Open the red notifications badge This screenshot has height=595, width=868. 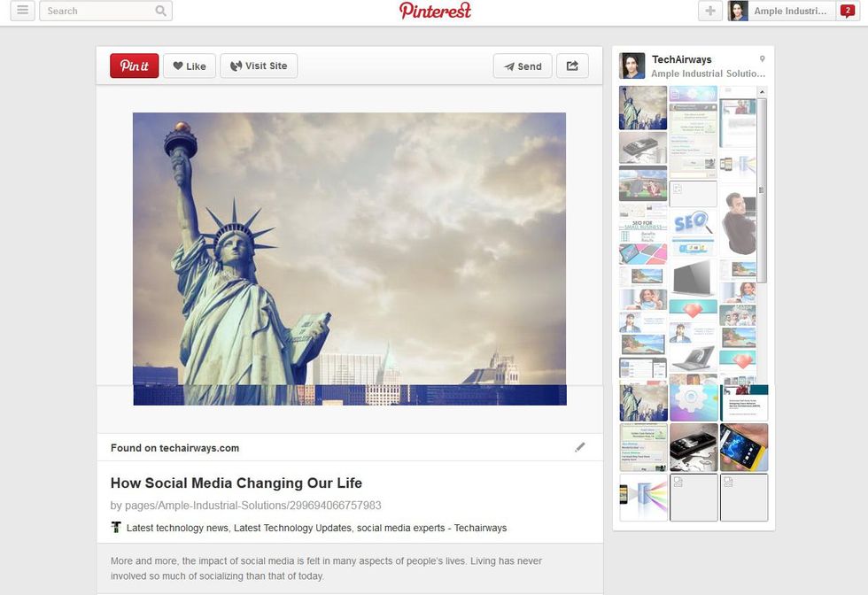pos(848,11)
